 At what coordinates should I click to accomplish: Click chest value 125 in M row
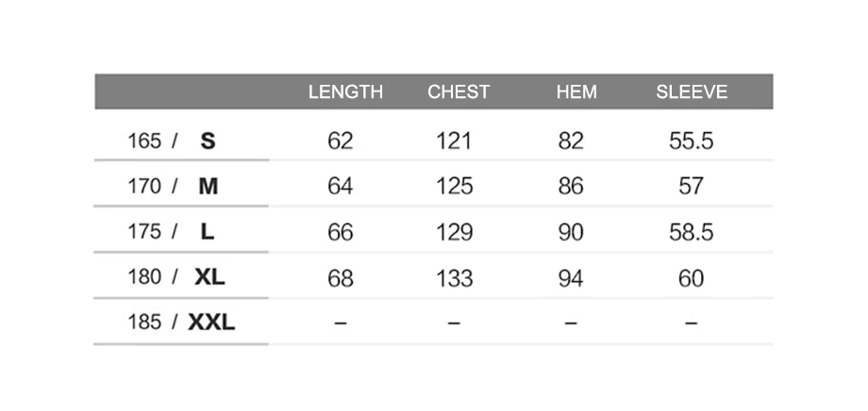point(455,187)
